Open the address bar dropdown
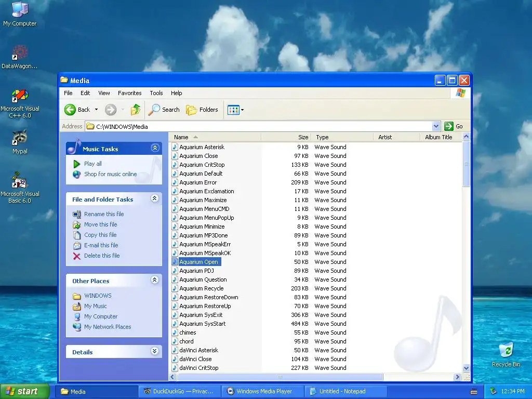The height and width of the screenshot is (399, 532). click(436, 126)
